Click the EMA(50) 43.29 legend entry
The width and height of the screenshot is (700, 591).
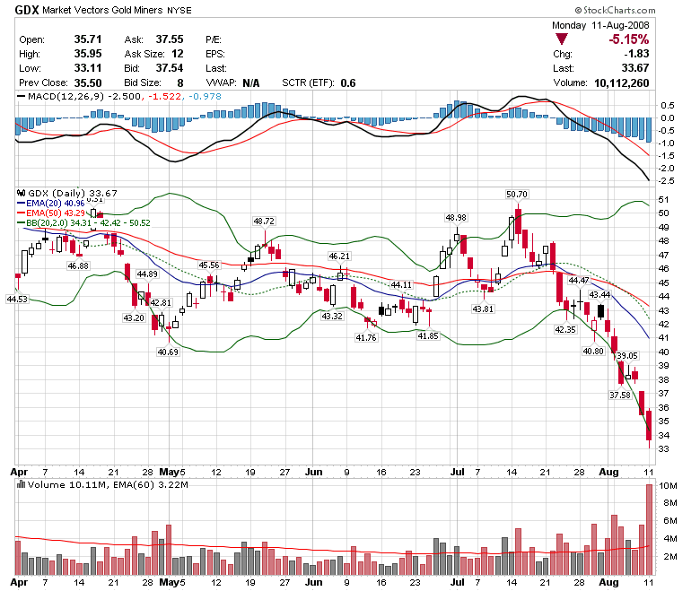50,213
